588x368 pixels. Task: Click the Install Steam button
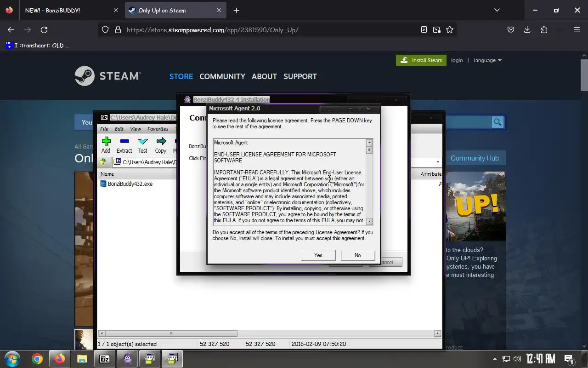point(421,60)
